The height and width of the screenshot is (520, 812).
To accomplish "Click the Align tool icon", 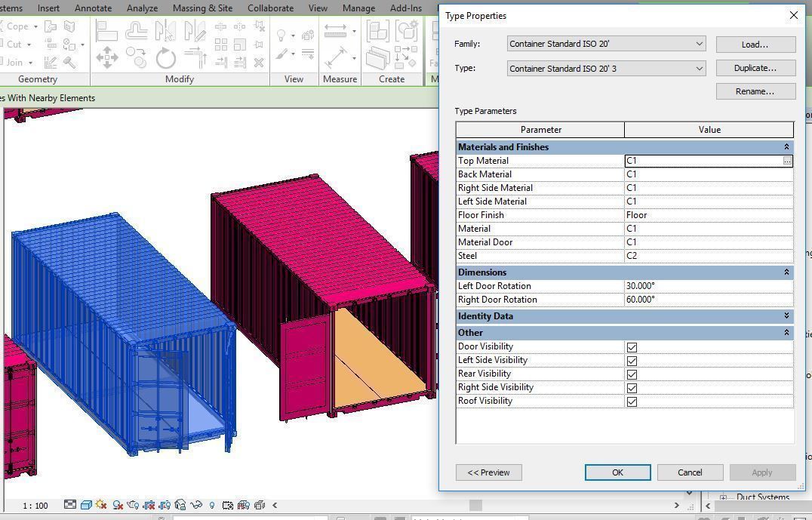I will point(106,31).
